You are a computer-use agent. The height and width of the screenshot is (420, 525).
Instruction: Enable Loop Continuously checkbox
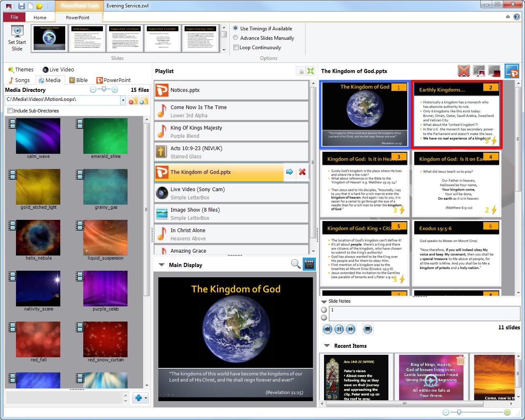(236, 48)
